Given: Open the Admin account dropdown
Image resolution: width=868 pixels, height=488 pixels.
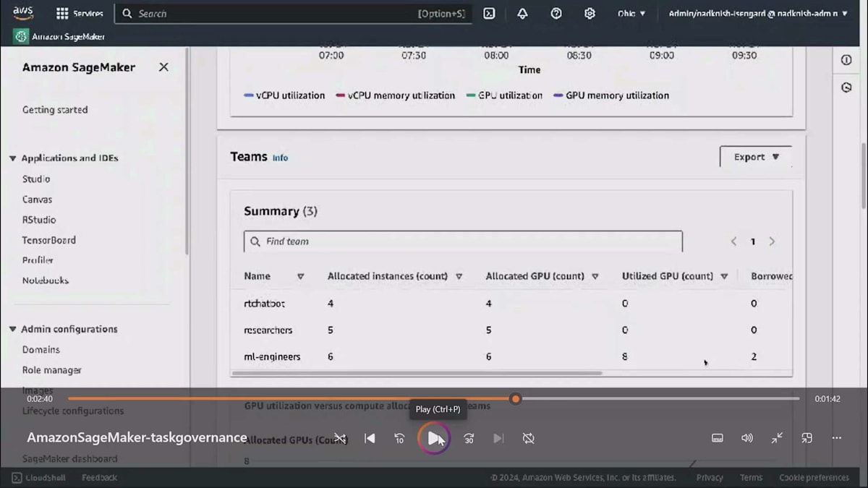Looking at the screenshot, I should tap(758, 14).
